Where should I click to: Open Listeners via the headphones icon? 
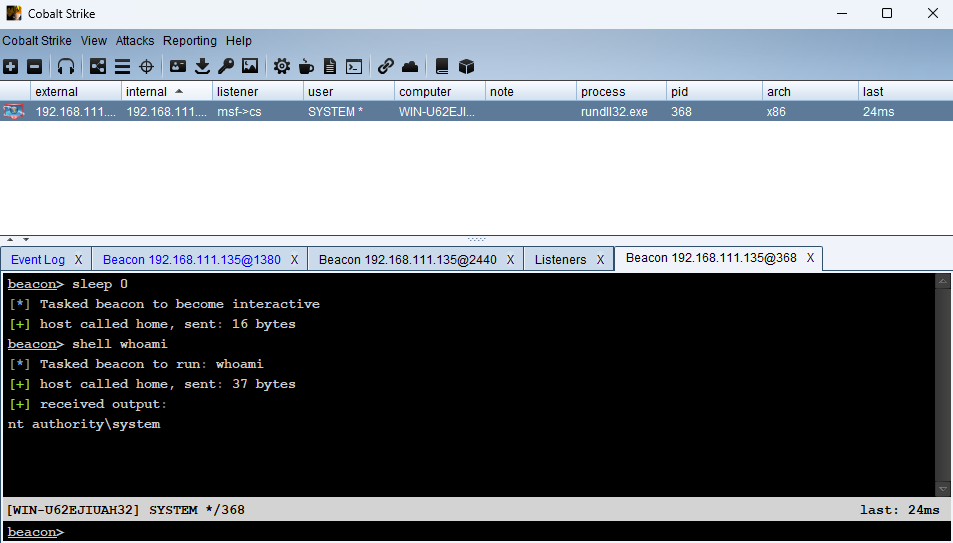click(x=66, y=66)
